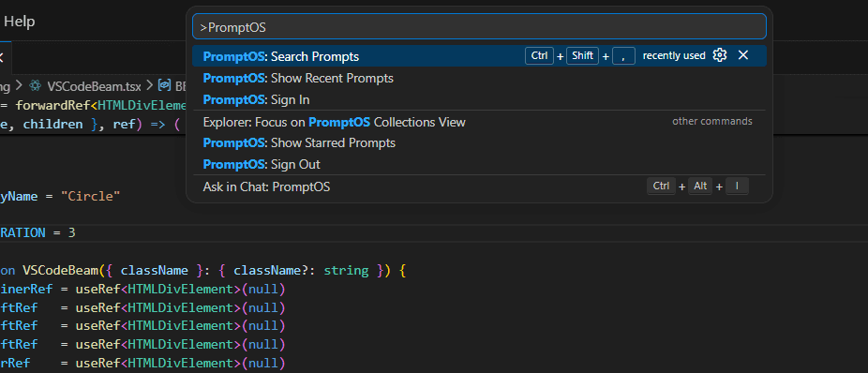Remove Search Prompts from recently used
The height and width of the screenshot is (373, 868).
point(743,55)
